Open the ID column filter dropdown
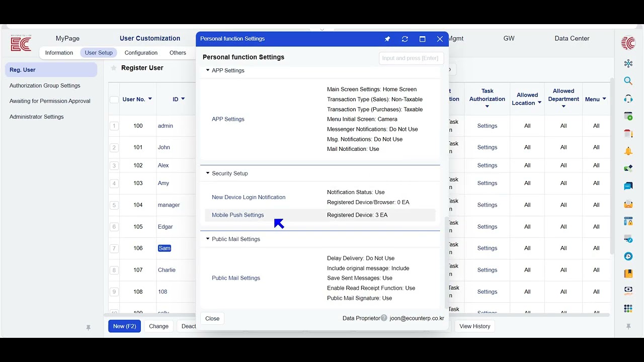Screen dimensions: 644x362 coord(183,99)
